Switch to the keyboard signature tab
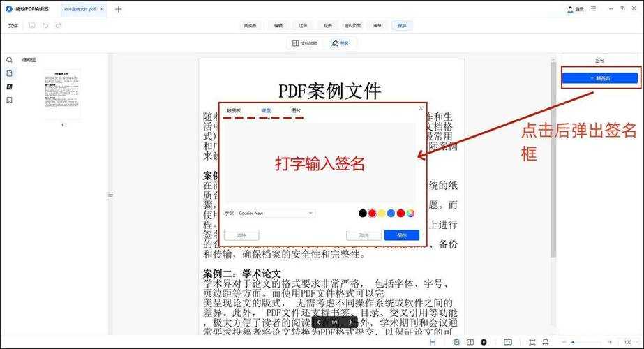Screen dimensions: 644x349 pyautogui.click(x=266, y=110)
